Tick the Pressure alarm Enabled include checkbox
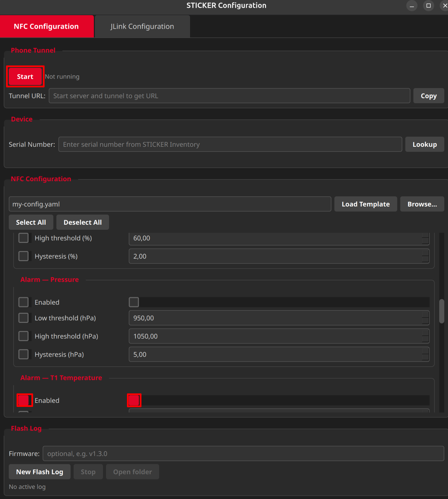448x499 pixels. click(24, 302)
